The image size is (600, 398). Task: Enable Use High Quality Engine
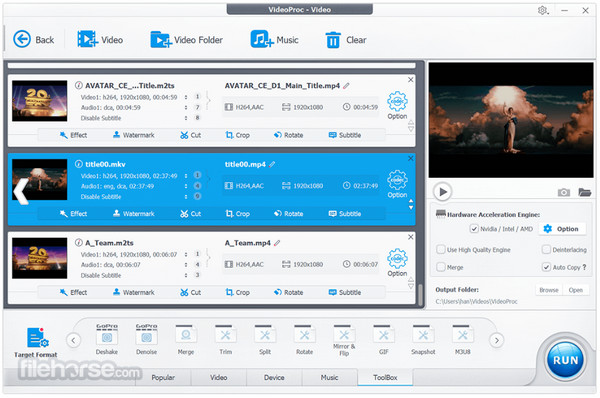441,250
